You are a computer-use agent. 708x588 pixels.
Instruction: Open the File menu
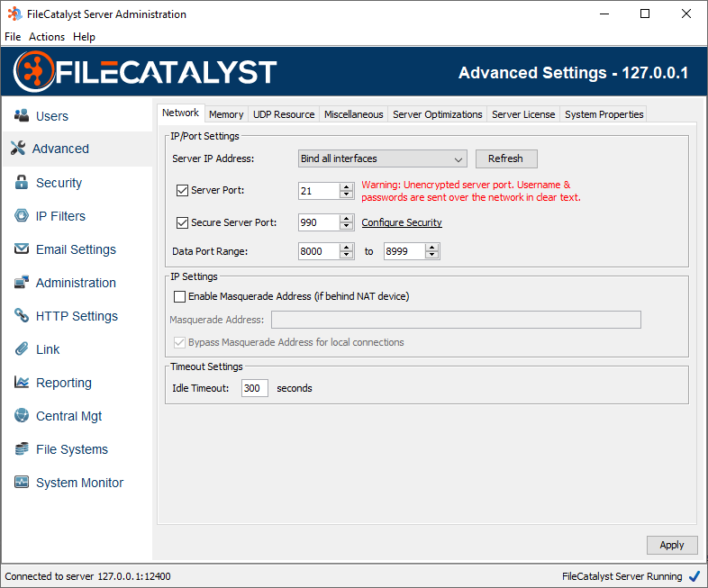(x=13, y=37)
